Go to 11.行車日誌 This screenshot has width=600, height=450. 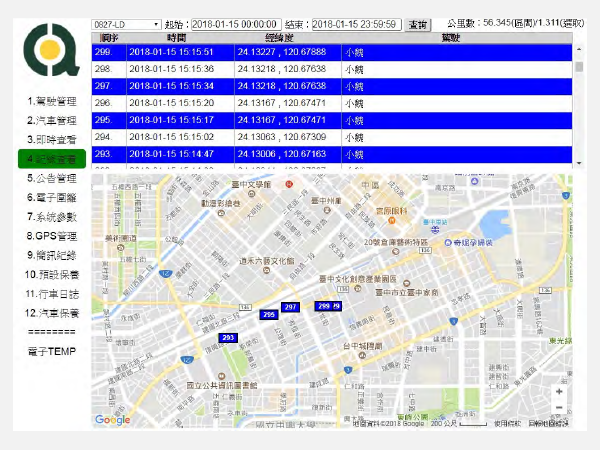point(52,294)
